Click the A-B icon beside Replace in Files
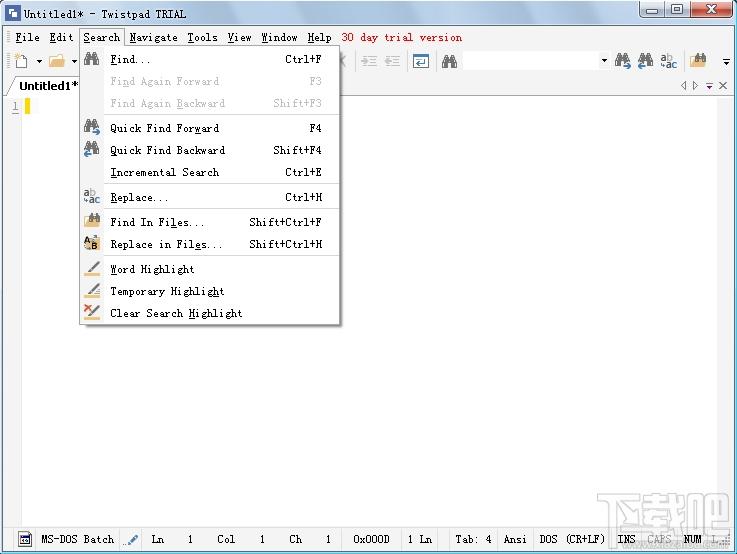 click(x=92, y=243)
